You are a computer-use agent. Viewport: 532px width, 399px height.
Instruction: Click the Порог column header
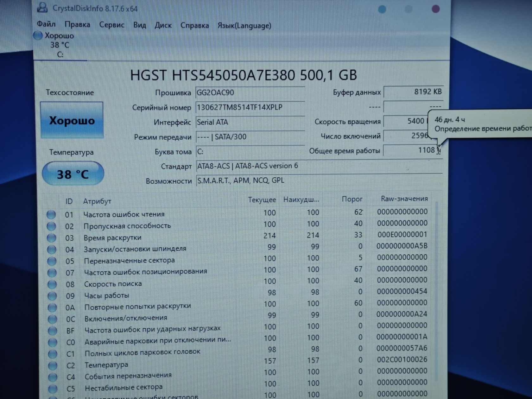point(352,199)
